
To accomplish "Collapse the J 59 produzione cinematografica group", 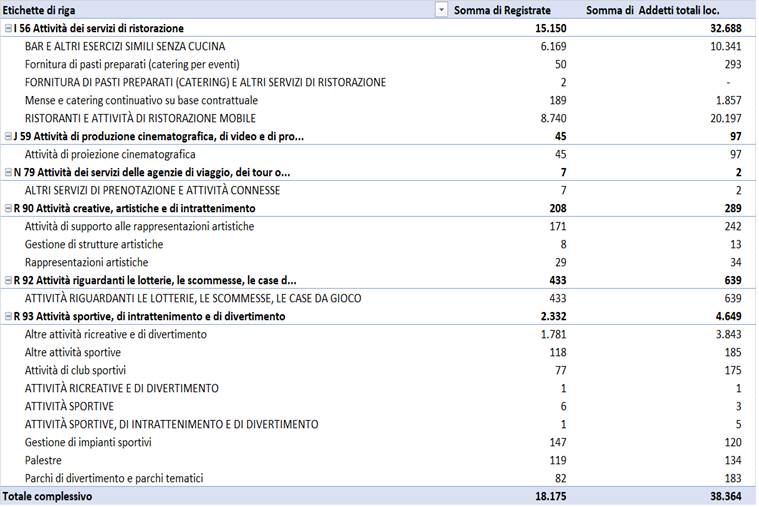I will [7, 137].
